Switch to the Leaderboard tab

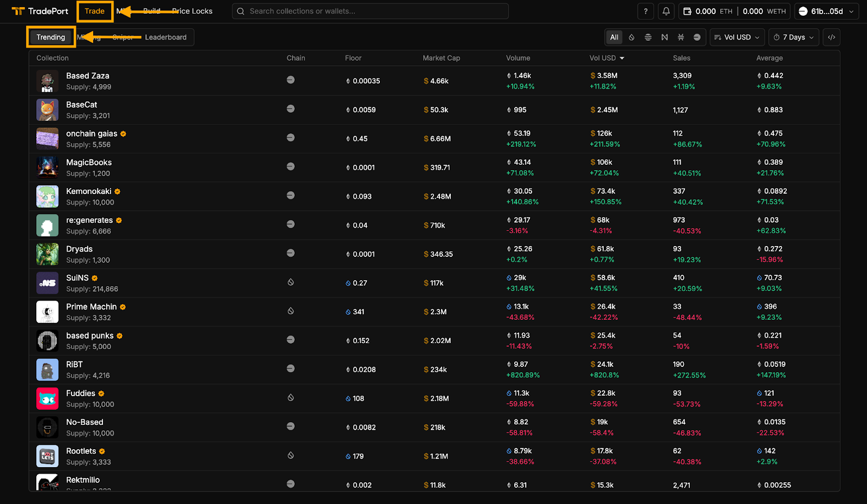pos(165,37)
